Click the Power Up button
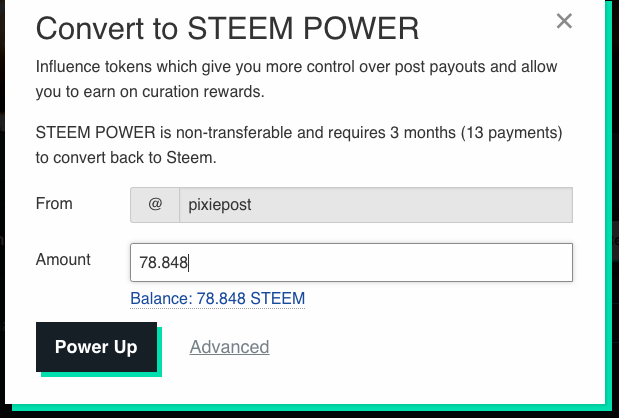Image resolution: width=619 pixels, height=418 pixels. coord(96,347)
